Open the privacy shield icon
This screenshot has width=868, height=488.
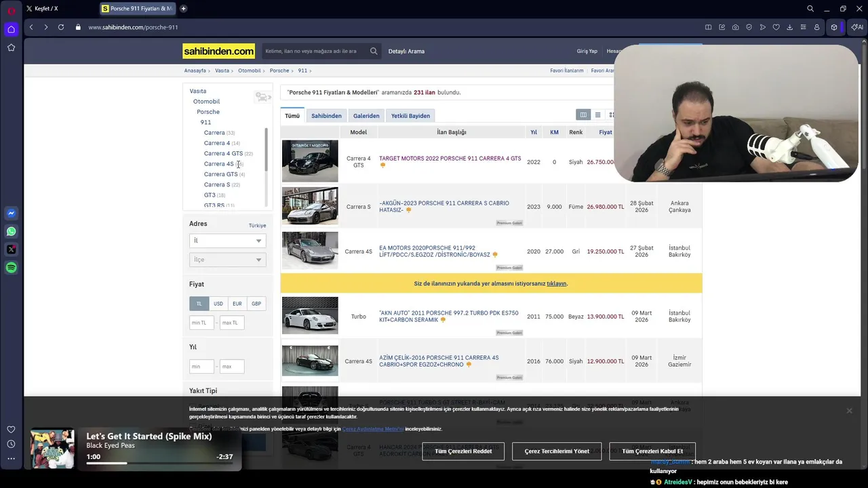749,27
